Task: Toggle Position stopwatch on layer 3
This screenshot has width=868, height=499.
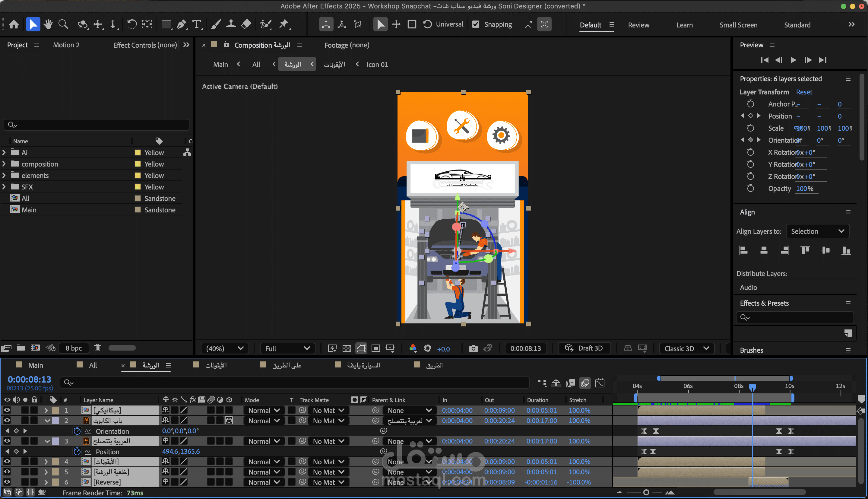Action: [77, 451]
